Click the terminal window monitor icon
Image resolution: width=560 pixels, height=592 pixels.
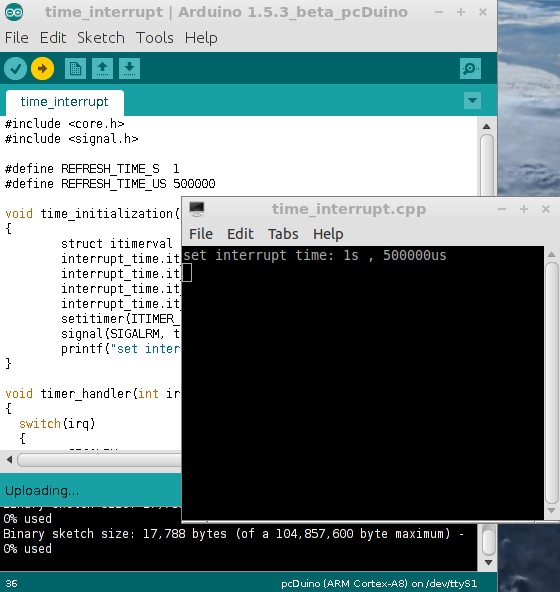196,209
